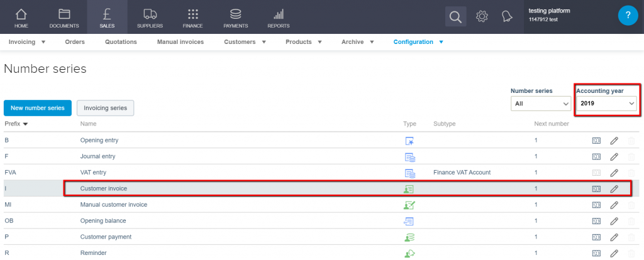Open the Suppliers section
644x260 pixels.
(x=150, y=17)
